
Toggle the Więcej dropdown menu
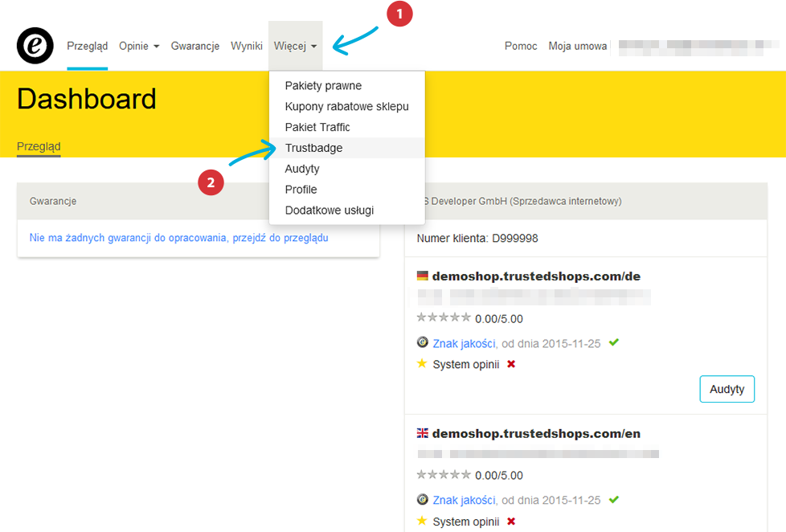coord(295,46)
